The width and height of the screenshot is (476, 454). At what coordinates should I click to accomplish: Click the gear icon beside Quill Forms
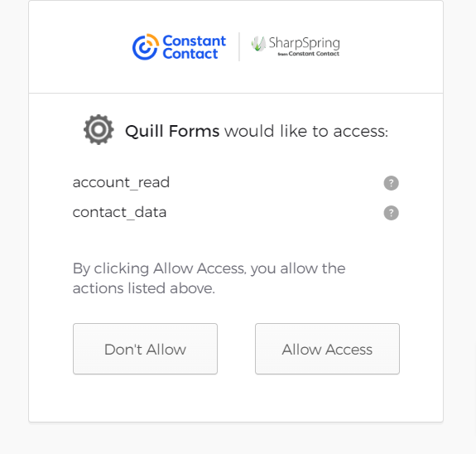coord(99,130)
